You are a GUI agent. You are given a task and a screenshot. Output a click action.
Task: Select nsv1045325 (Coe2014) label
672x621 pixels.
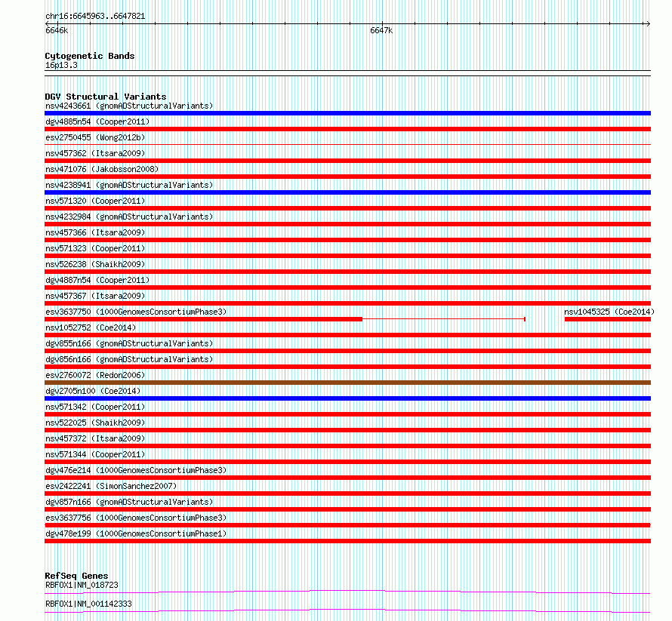click(x=609, y=312)
